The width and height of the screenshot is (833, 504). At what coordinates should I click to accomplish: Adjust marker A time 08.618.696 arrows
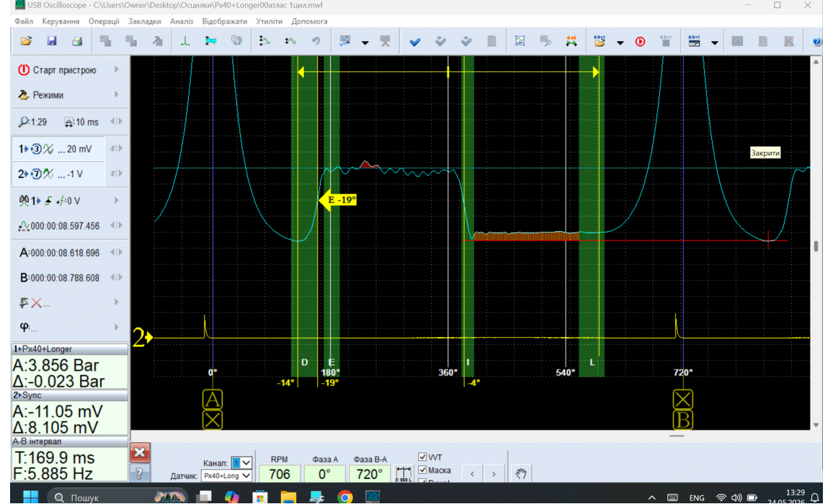[117, 252]
